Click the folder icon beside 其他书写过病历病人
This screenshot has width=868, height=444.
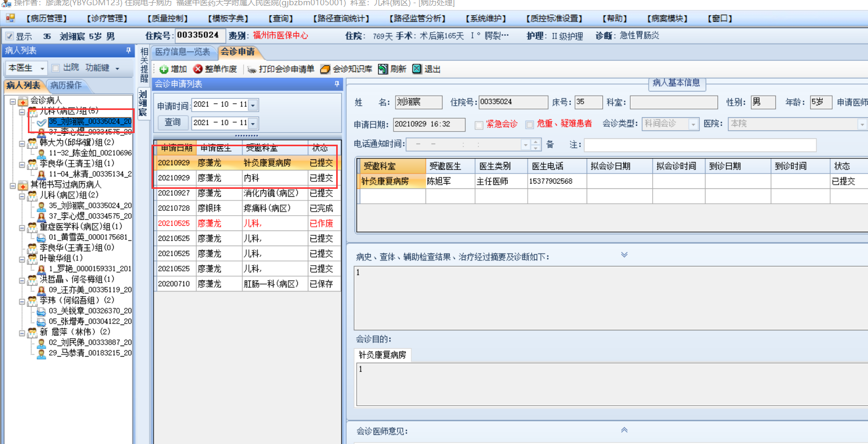[x=23, y=185]
